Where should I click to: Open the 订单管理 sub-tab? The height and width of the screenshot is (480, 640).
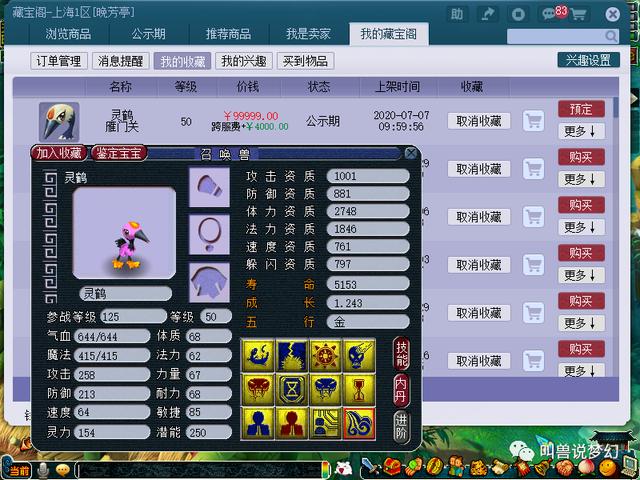[x=59, y=61]
